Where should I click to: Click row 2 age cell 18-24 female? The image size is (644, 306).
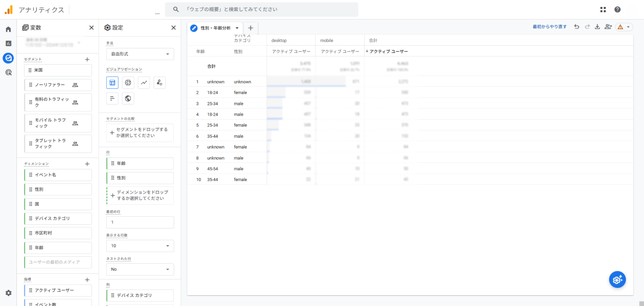(212, 93)
